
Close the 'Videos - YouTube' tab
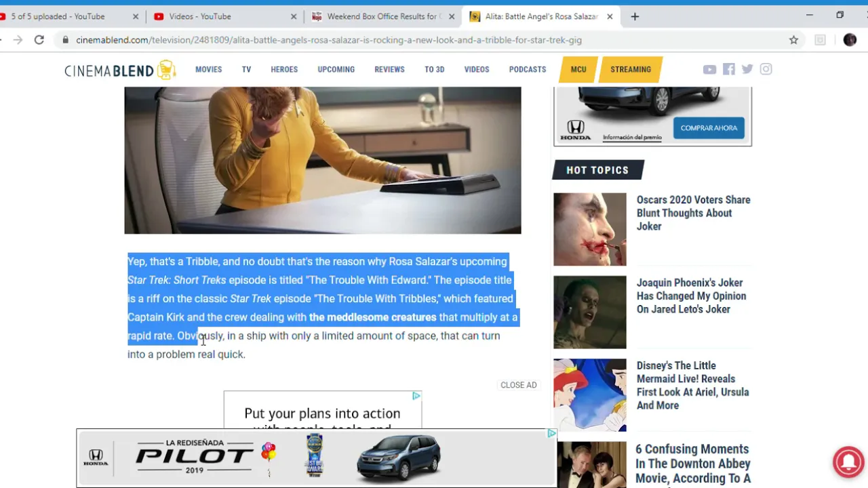coord(294,16)
